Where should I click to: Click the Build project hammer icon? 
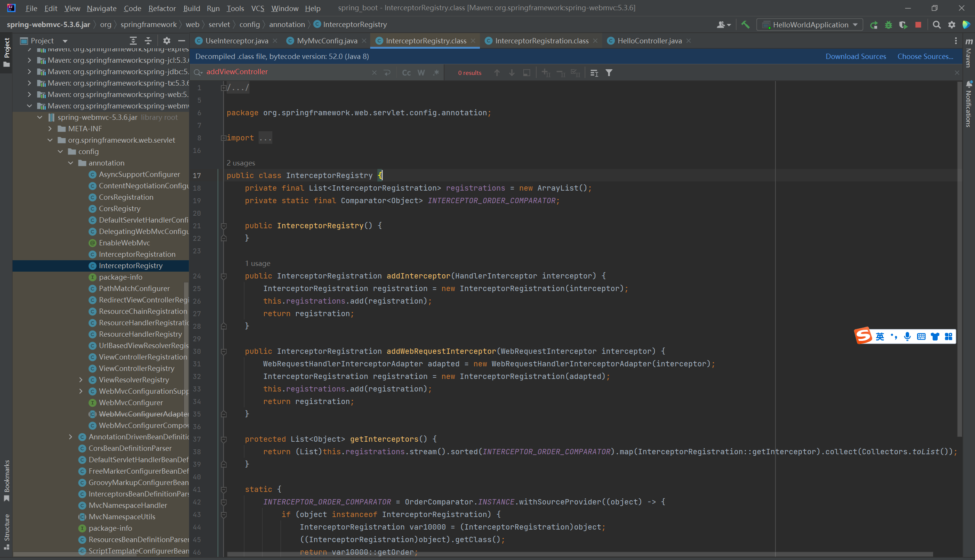click(745, 25)
